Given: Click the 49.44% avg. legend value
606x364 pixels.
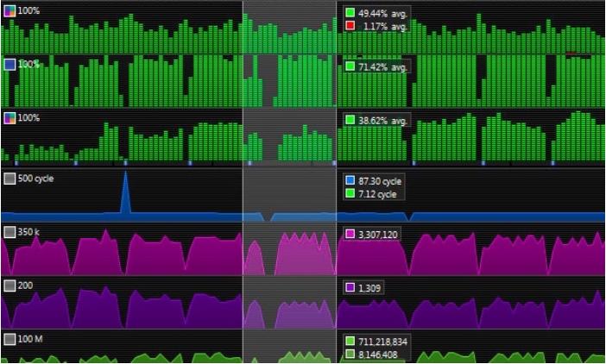Looking at the screenshot, I should click(x=382, y=14).
